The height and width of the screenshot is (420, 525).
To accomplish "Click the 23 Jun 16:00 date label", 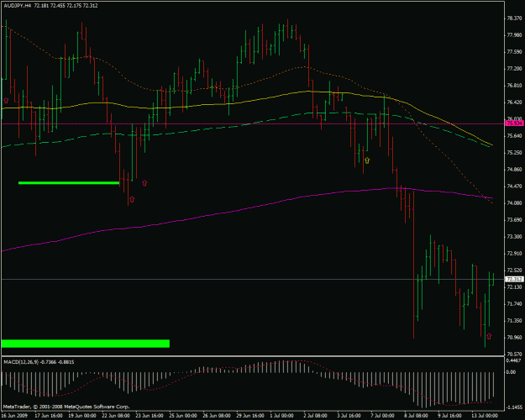I will point(150,416).
